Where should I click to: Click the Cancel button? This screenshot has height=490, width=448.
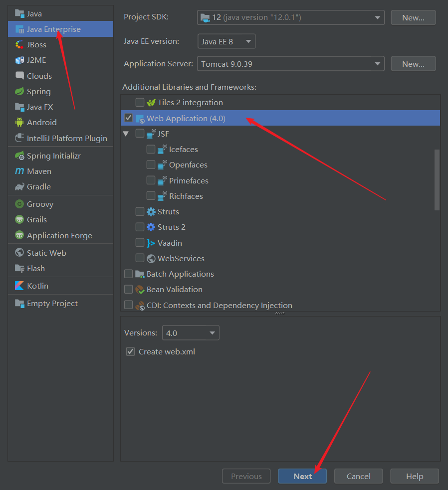coord(359,476)
